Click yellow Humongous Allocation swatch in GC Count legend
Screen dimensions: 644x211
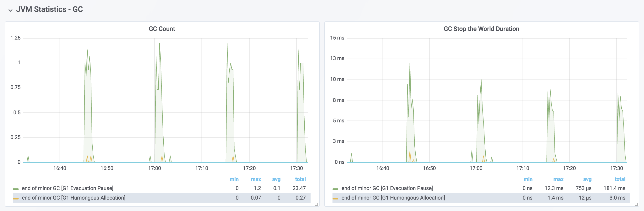pos(16,199)
